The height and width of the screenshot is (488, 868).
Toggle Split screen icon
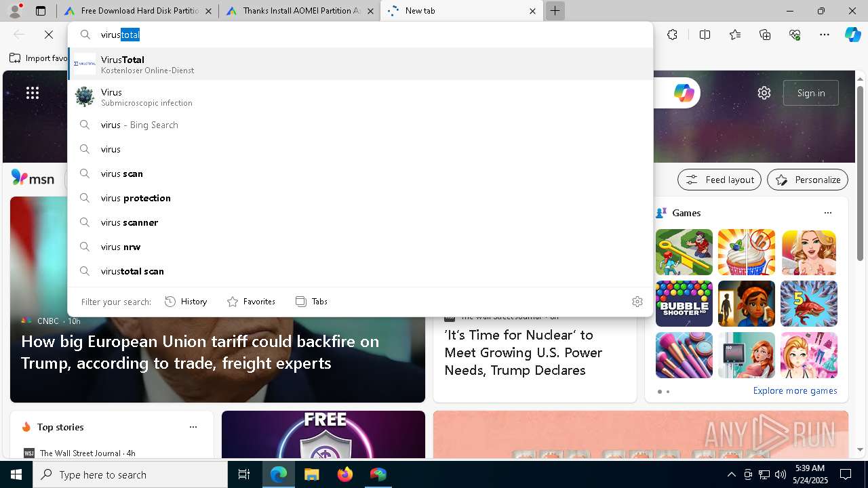point(705,35)
